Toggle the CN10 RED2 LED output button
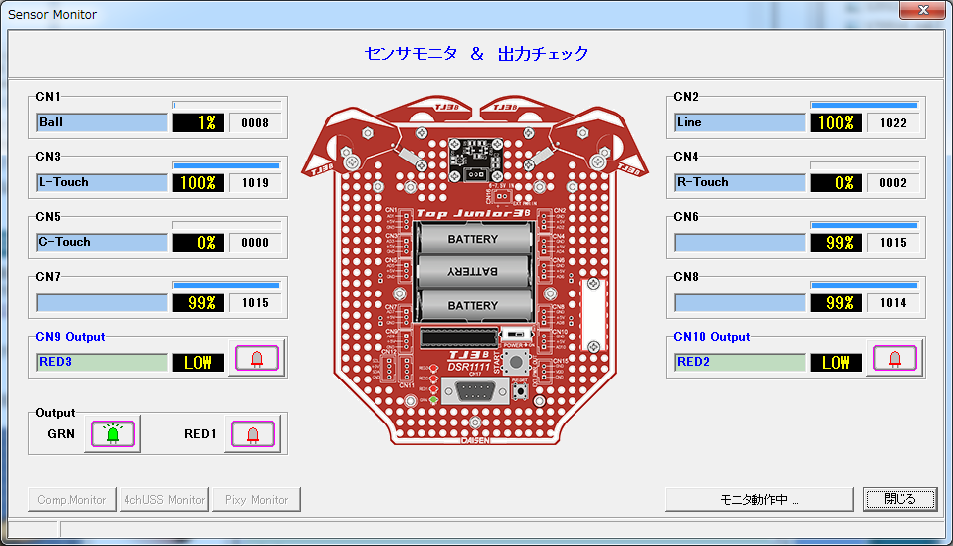953x546 pixels. pos(895,358)
